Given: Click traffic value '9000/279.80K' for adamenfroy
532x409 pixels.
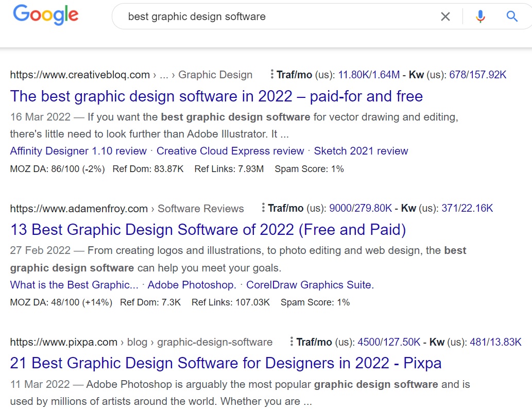Looking at the screenshot, I should 361,208.
